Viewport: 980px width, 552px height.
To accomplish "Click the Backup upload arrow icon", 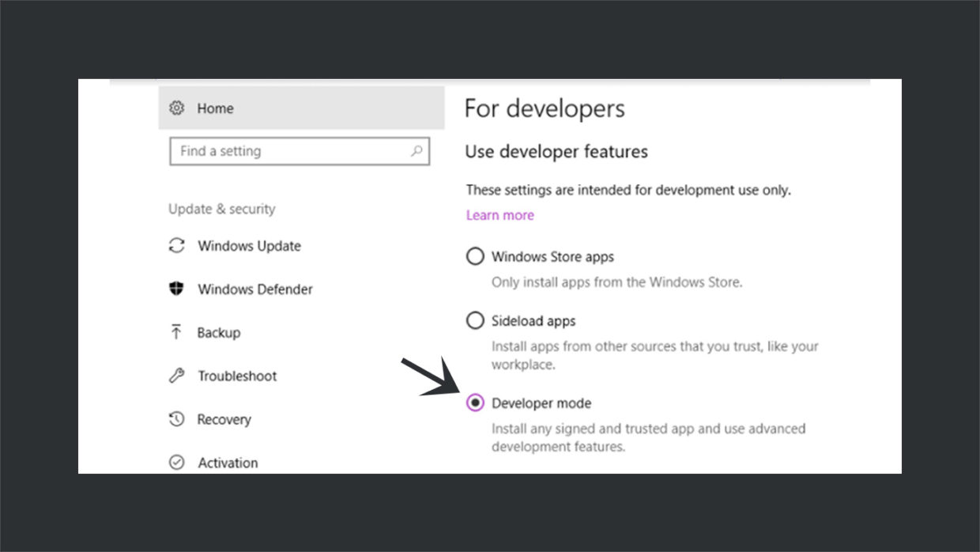I will [177, 333].
